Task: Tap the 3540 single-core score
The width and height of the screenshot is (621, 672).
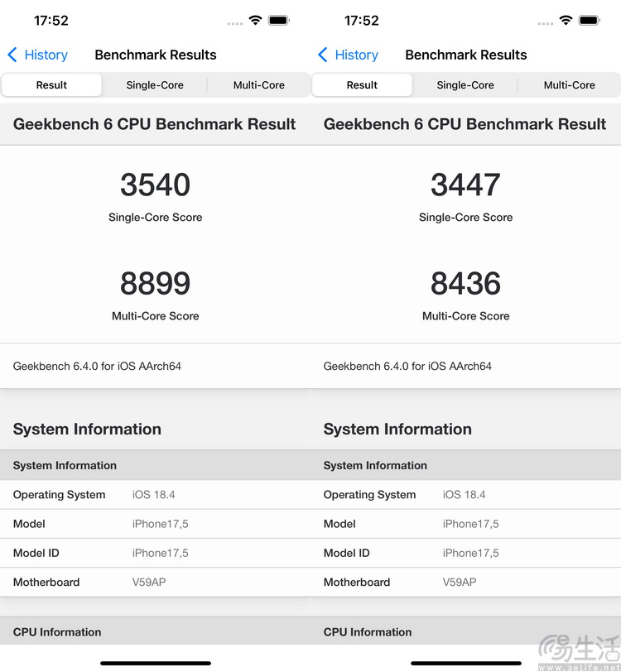Action: pos(155,185)
